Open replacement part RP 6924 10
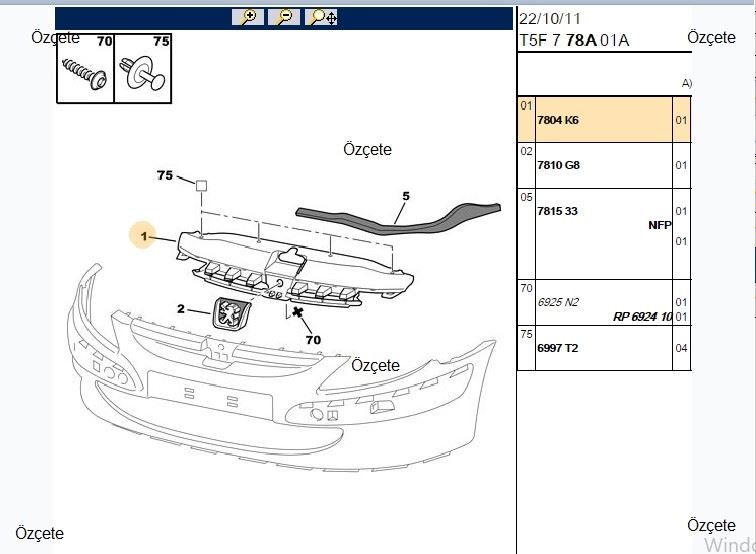 [642, 317]
